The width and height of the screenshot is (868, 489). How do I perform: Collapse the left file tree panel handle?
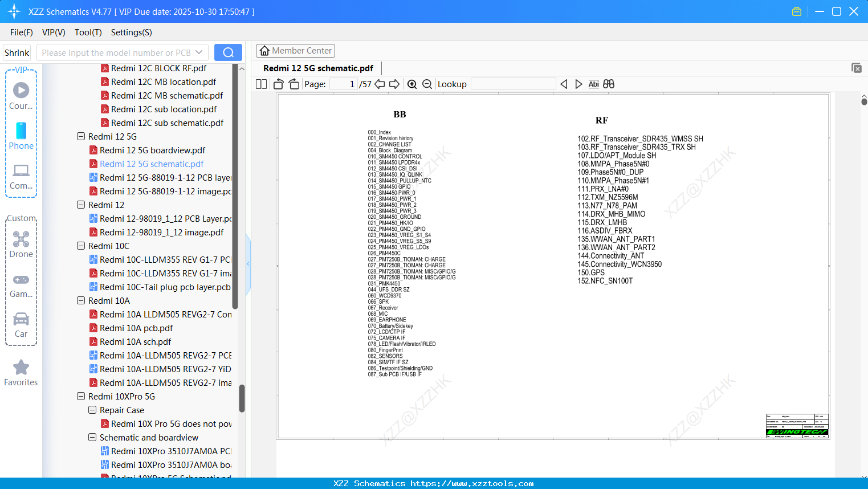tap(248, 264)
